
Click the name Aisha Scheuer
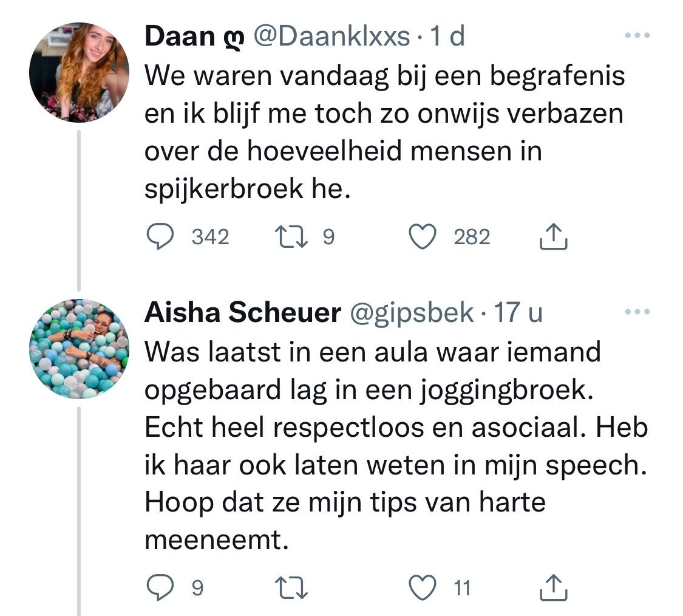point(243,313)
